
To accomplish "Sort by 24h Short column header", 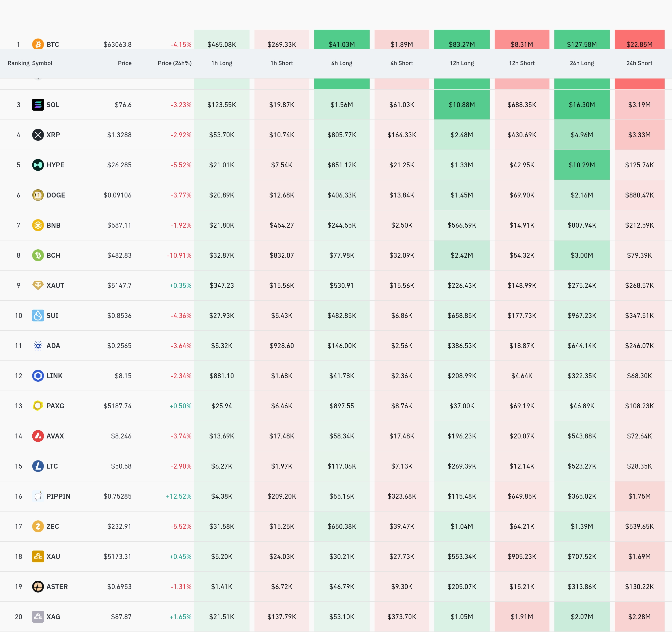I will tap(639, 63).
